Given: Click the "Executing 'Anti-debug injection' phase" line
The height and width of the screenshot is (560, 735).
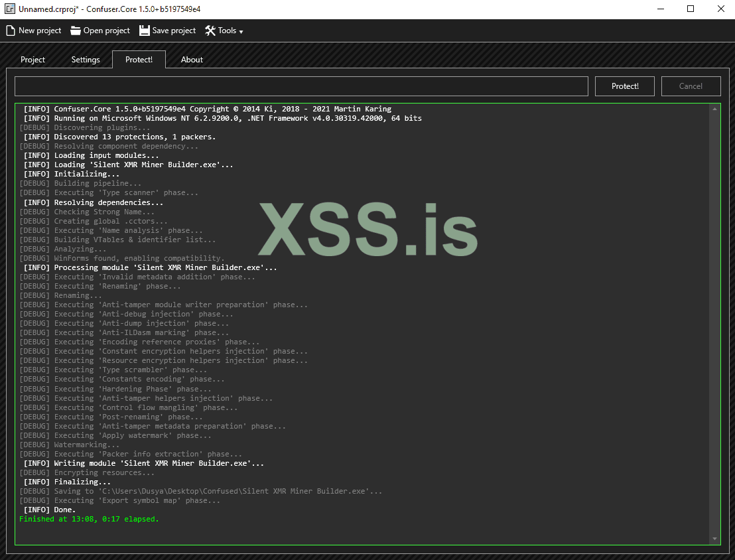Looking at the screenshot, I should 126,315.
